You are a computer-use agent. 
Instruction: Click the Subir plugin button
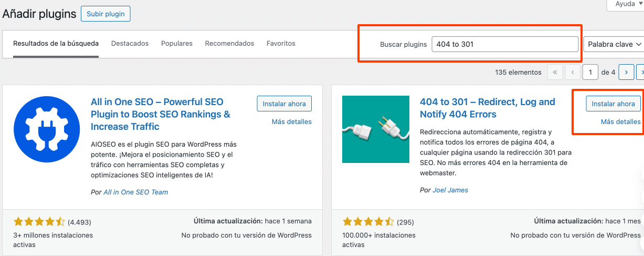105,14
